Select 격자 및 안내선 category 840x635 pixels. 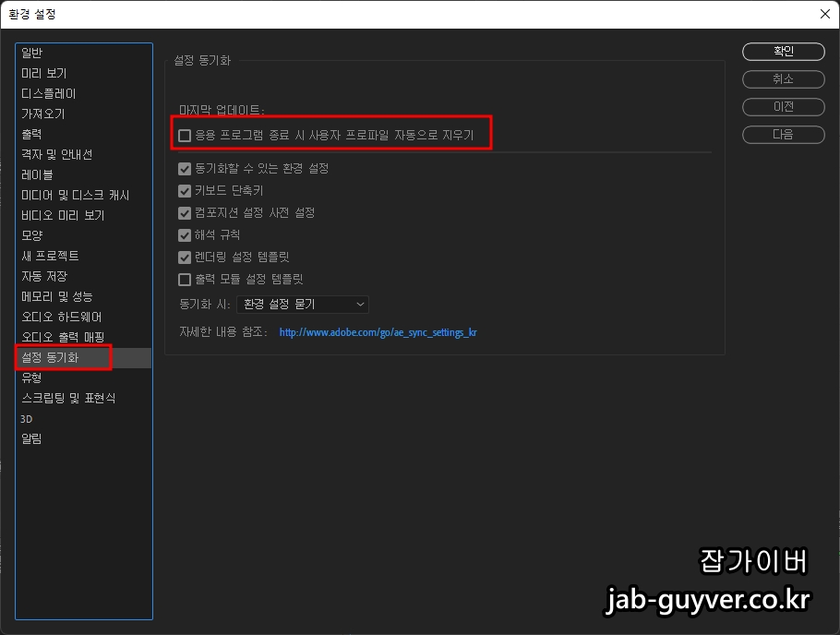pos(84,154)
